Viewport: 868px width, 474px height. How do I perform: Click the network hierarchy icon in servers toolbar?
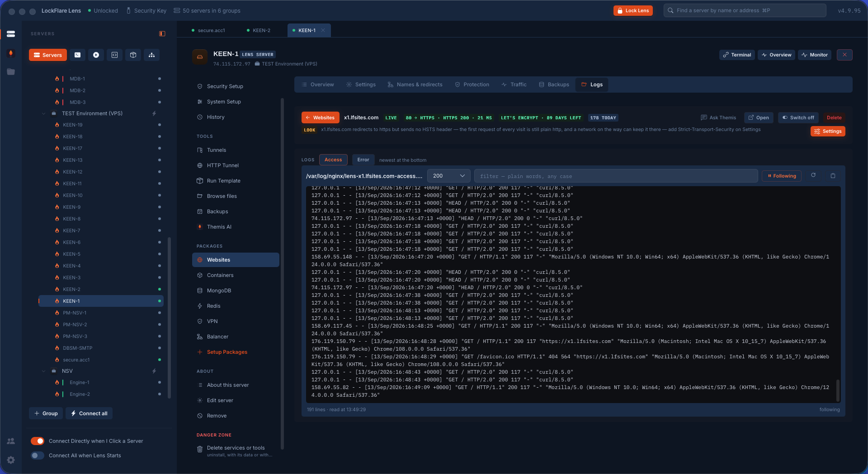(151, 55)
